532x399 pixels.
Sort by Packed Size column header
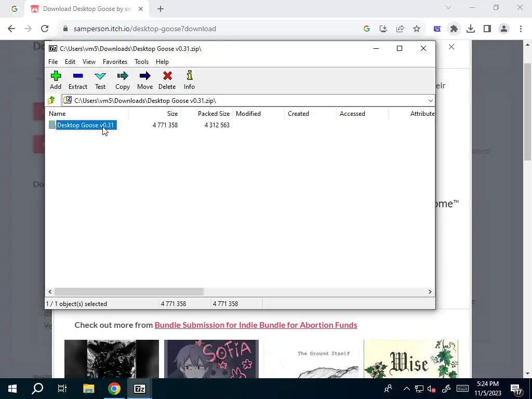(x=206, y=114)
